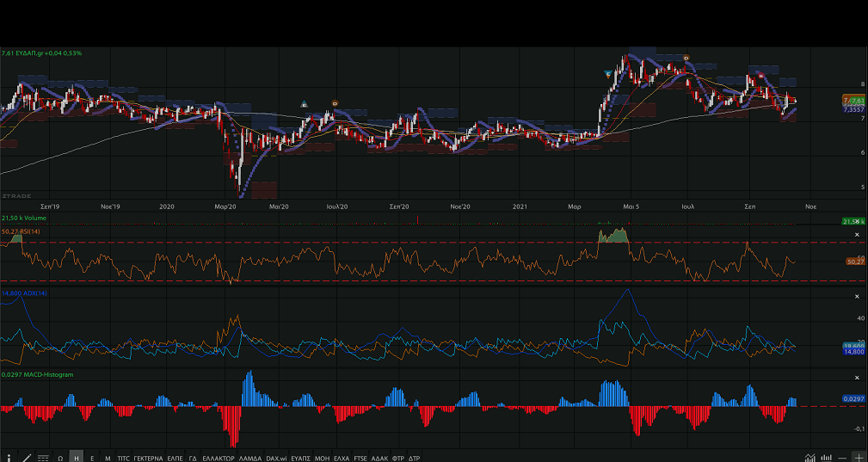Zoom out with the minus icon
868x462 pixels.
coord(842,458)
